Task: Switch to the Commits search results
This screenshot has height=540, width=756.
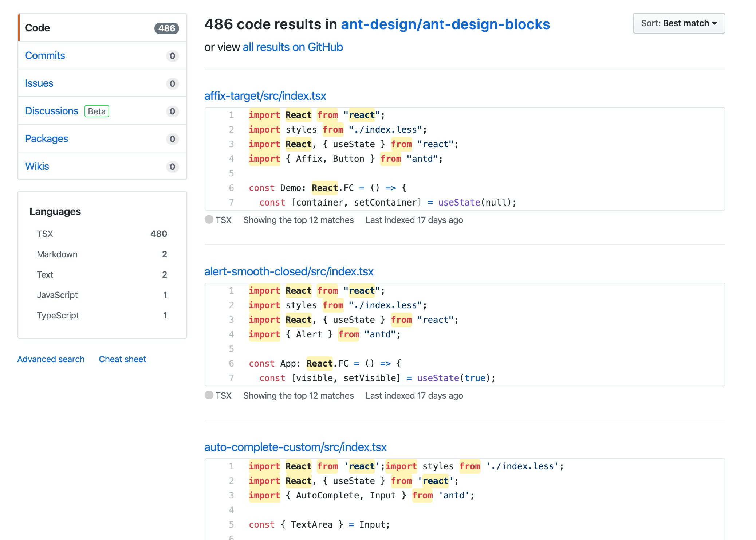Action: coord(45,55)
